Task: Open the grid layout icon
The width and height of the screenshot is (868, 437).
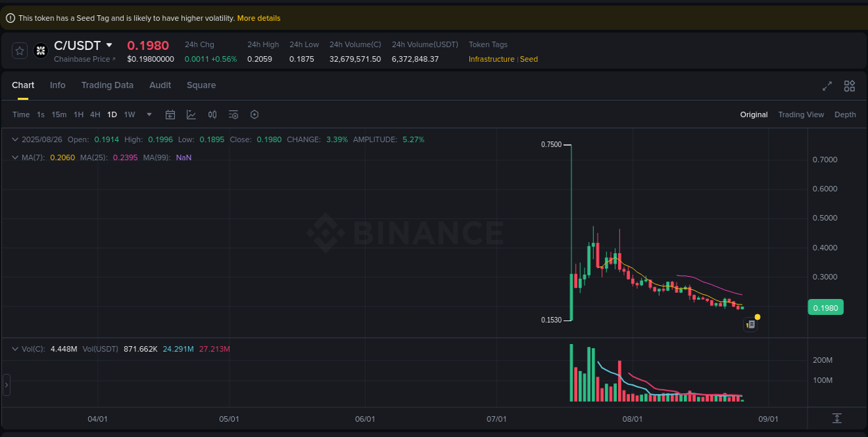Action: (x=849, y=86)
